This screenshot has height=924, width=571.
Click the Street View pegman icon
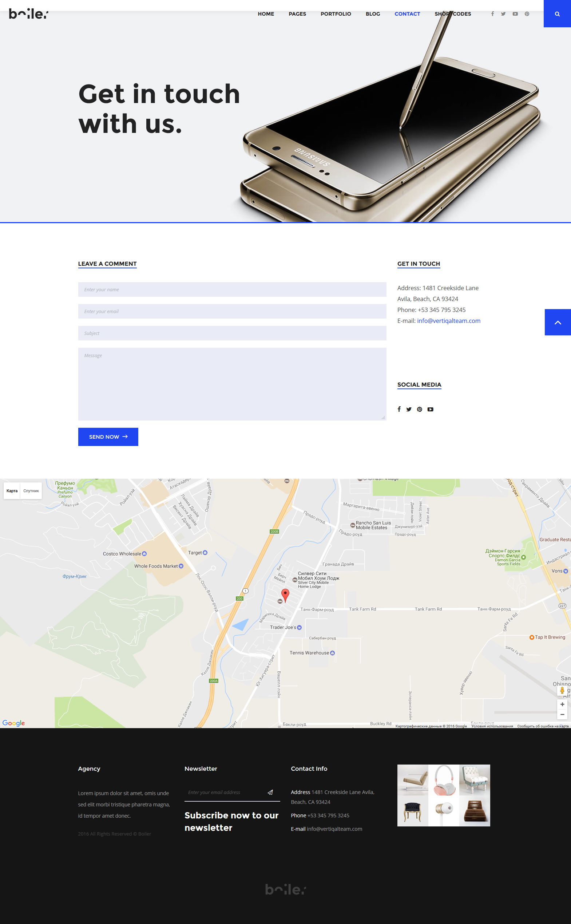(x=562, y=690)
